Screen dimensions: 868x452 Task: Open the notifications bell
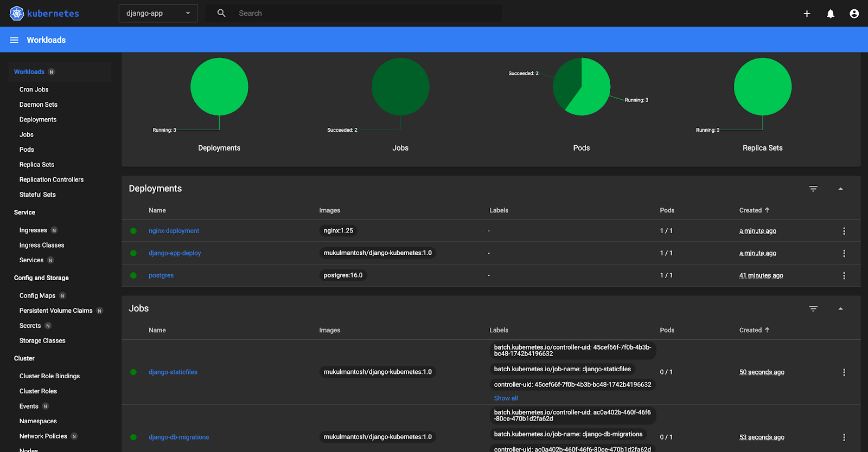(x=830, y=14)
